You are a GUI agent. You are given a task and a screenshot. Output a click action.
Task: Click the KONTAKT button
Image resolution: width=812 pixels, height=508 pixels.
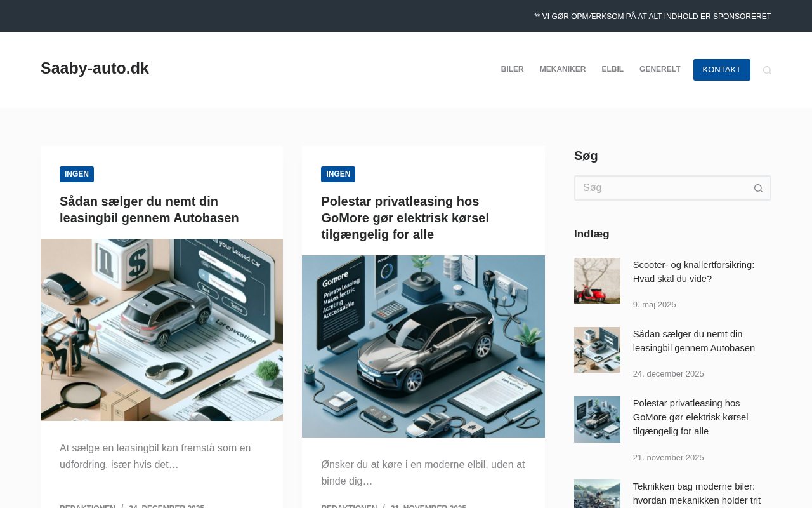[721, 70]
